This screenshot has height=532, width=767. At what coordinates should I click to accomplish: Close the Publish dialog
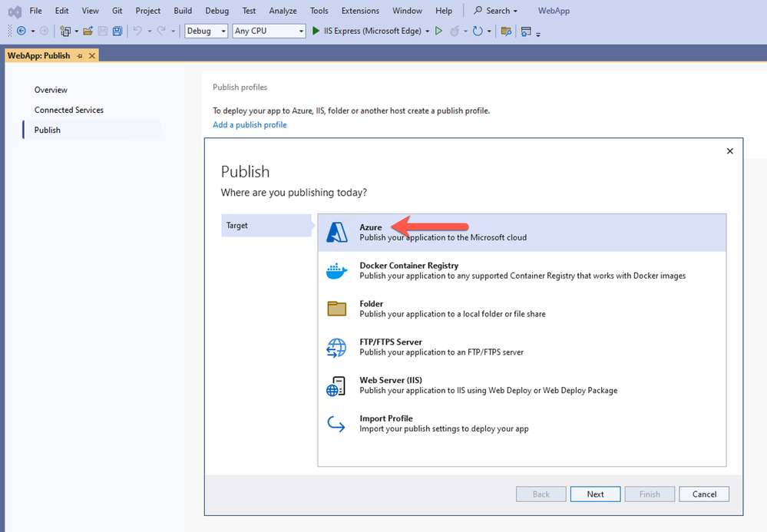(x=730, y=151)
